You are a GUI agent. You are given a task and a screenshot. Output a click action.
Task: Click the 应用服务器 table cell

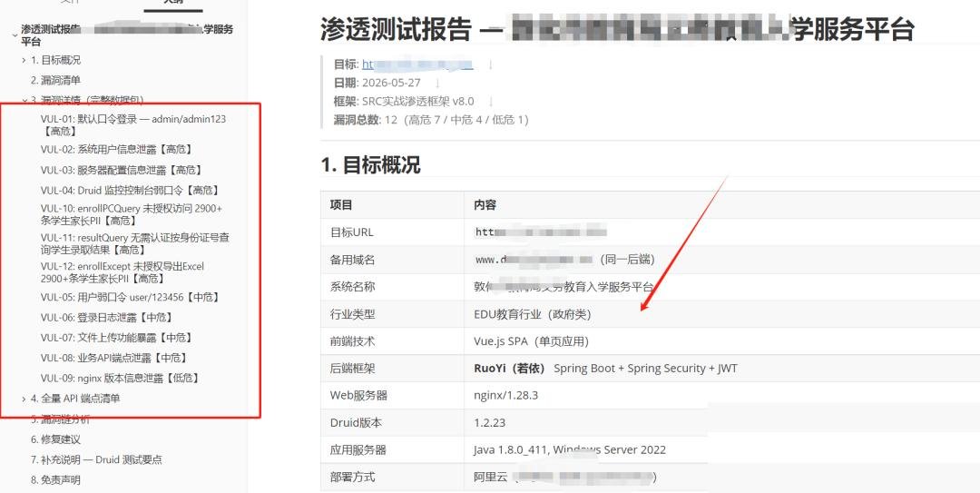coord(393,449)
